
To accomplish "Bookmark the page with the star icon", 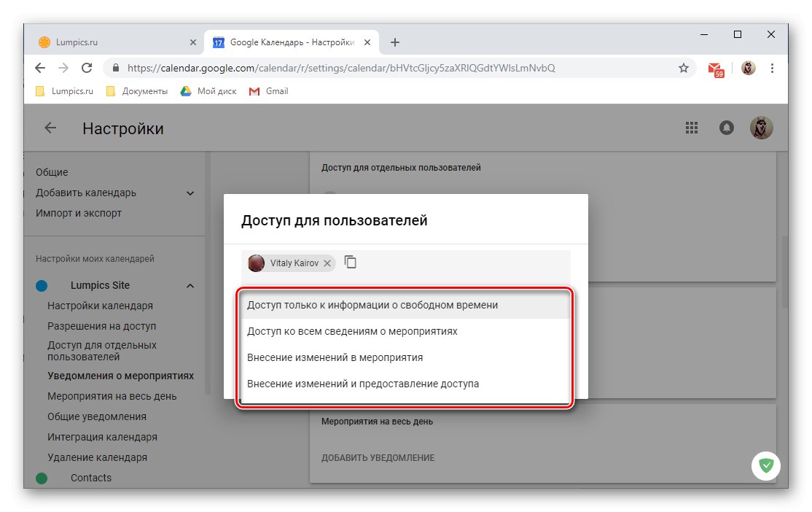I will tap(683, 67).
